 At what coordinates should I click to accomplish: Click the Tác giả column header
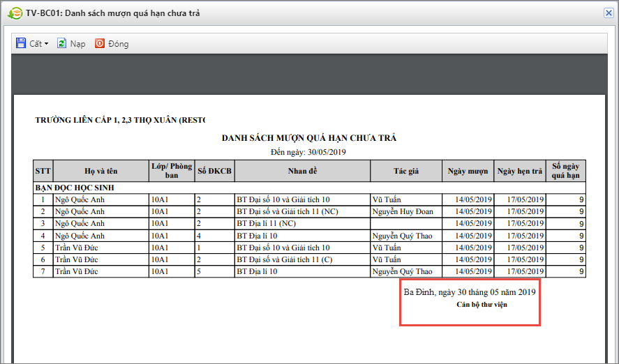(406, 171)
